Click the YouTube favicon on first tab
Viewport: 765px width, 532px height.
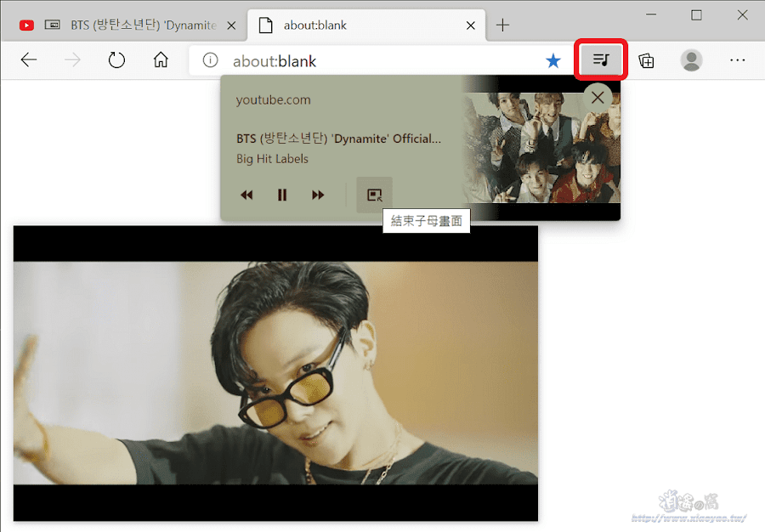click(x=26, y=25)
